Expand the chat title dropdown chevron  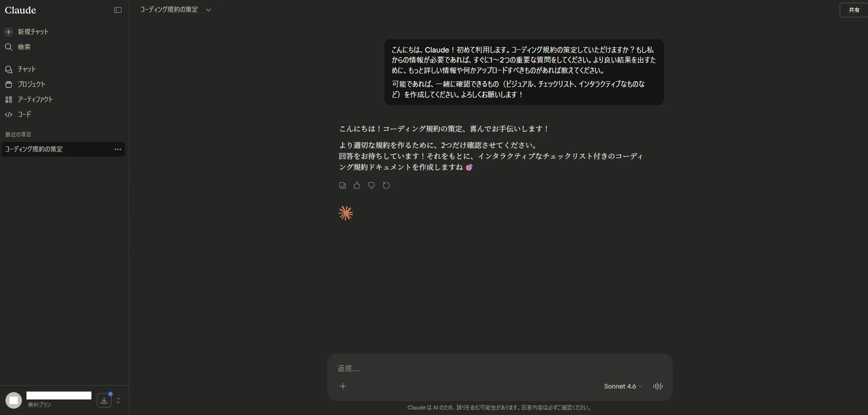point(209,10)
